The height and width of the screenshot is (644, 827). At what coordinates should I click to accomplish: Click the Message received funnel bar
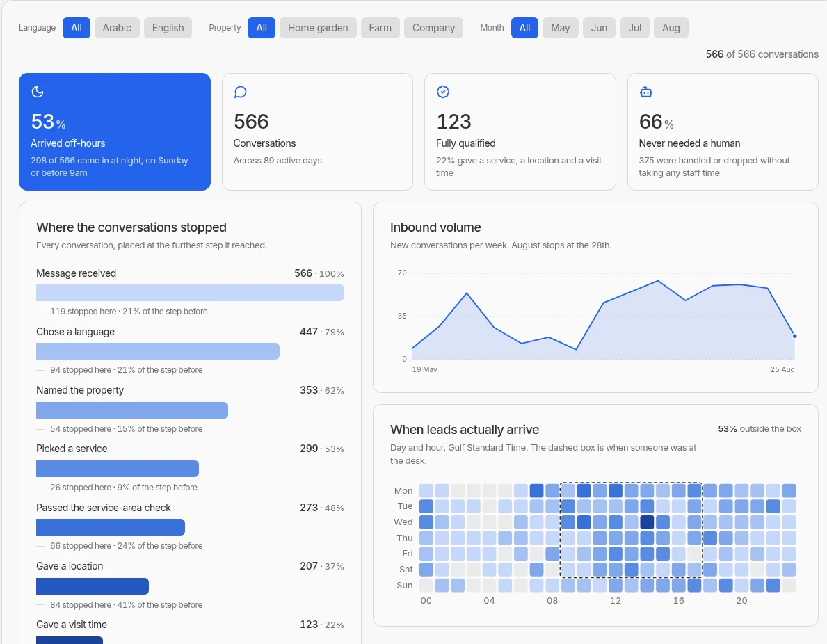[x=190, y=293]
